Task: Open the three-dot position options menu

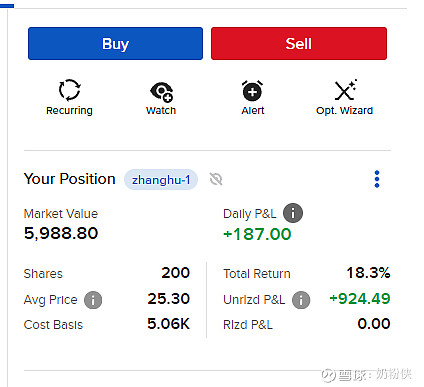Action: 377,179
